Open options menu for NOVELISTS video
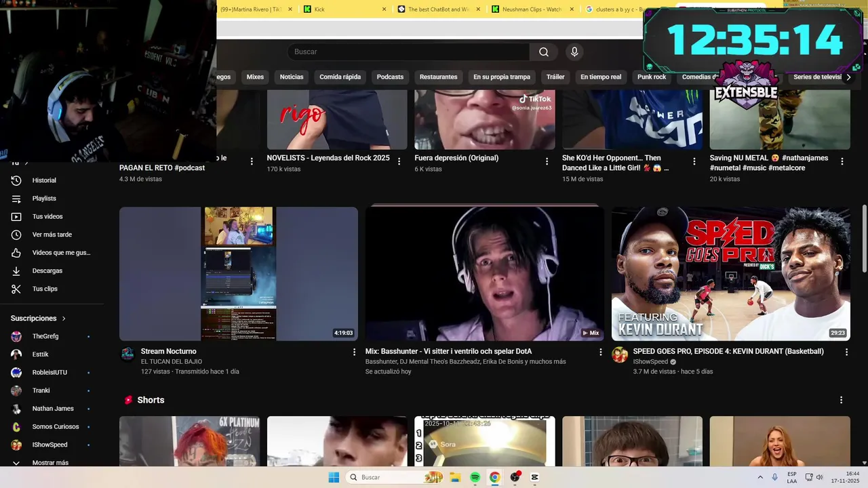The image size is (868, 488). click(399, 161)
